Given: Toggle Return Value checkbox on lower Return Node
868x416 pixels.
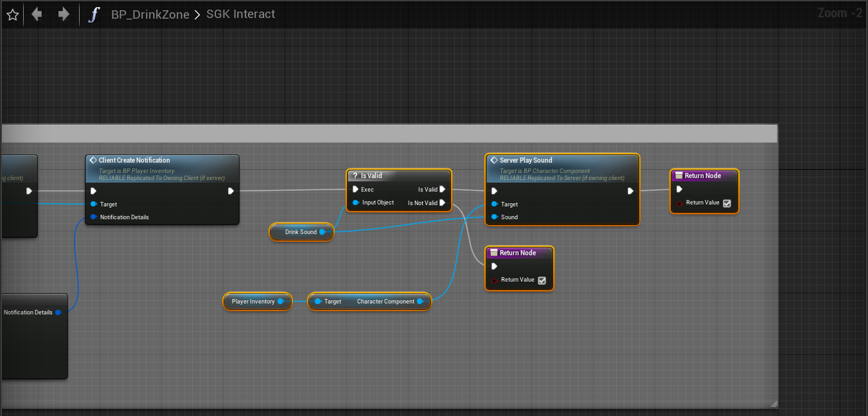Looking at the screenshot, I should pos(542,280).
